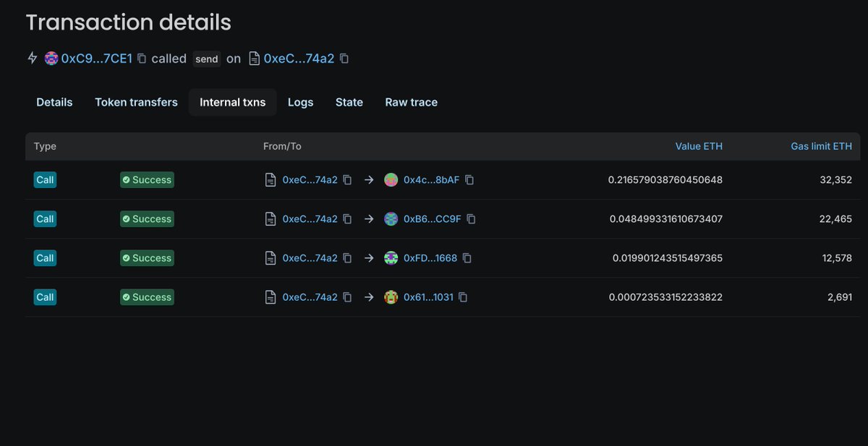
Task: Select the value 0.216579038760450648
Action: pos(665,180)
